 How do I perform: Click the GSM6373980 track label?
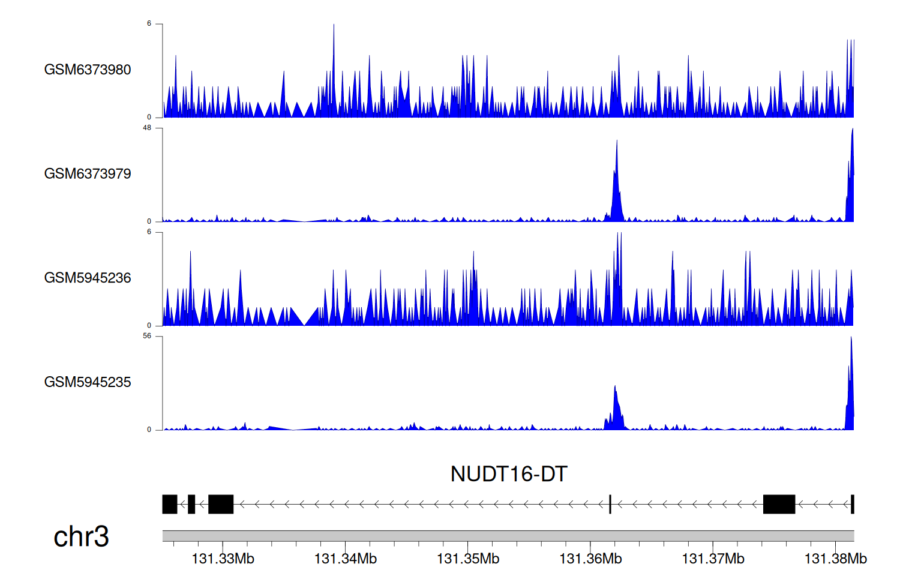coord(88,70)
